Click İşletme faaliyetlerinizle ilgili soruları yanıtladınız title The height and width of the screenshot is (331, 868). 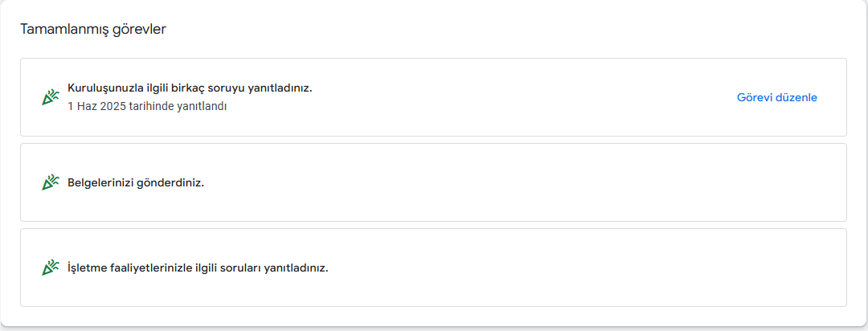point(198,268)
